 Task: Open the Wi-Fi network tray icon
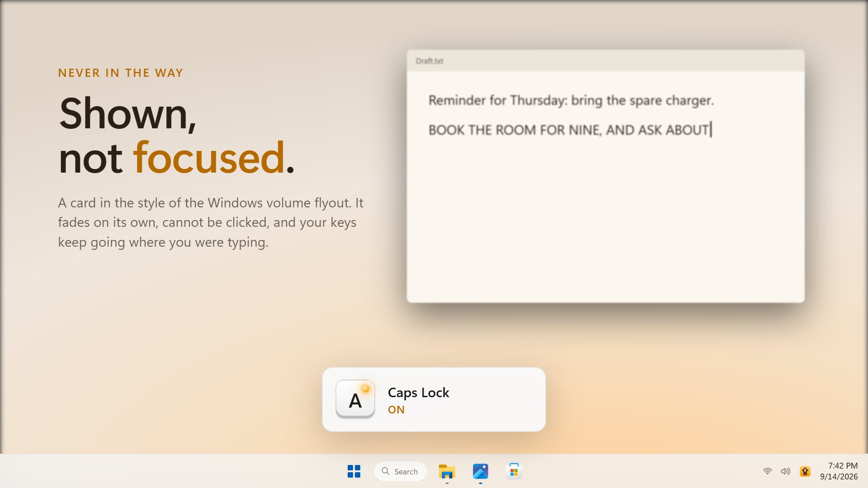[x=767, y=471]
